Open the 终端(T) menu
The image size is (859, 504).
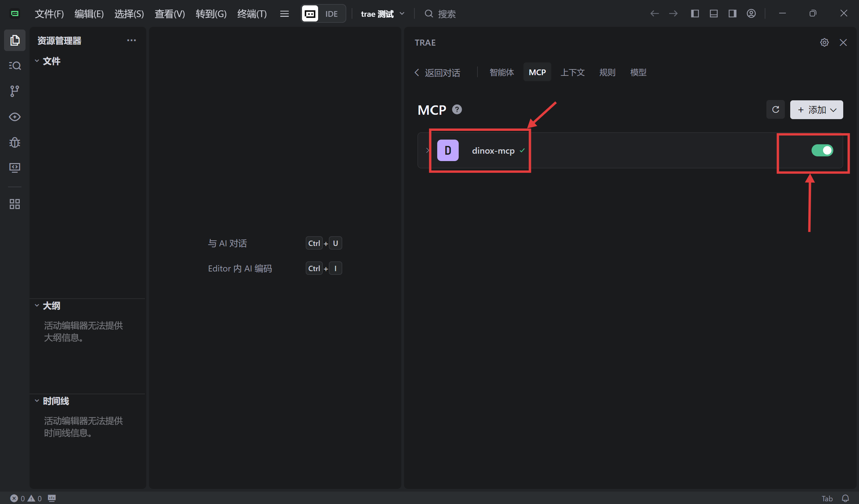click(x=252, y=14)
